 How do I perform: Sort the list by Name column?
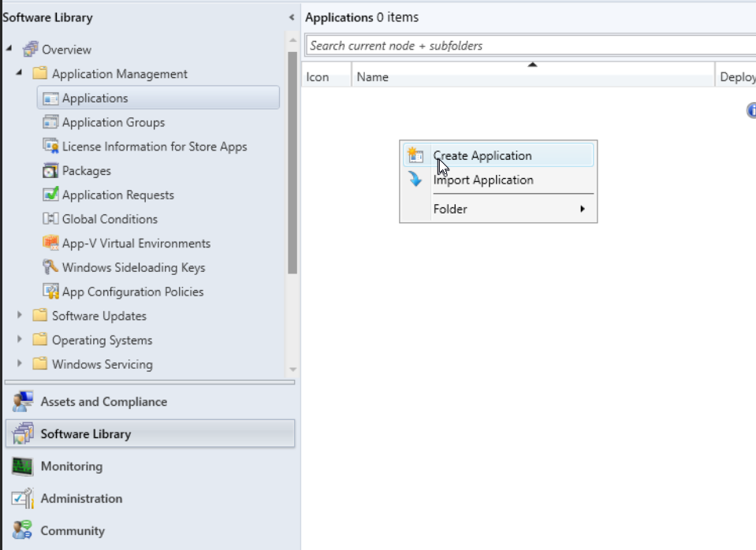tap(532, 77)
